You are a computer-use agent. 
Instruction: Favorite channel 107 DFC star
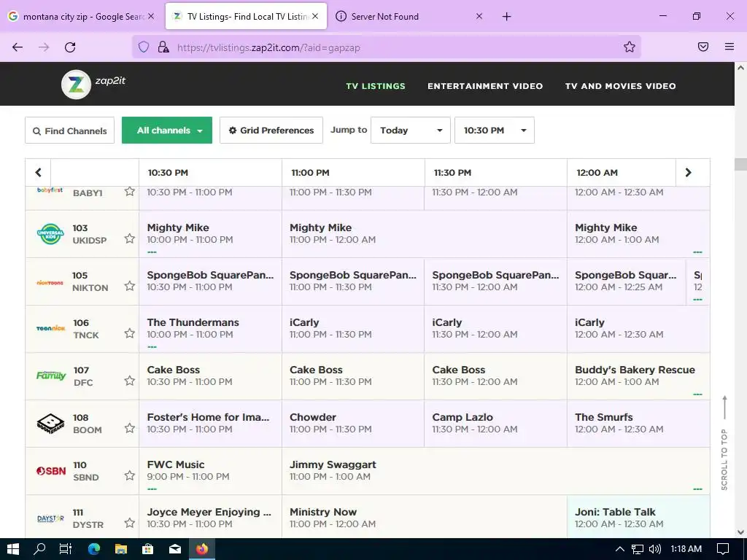(x=130, y=381)
